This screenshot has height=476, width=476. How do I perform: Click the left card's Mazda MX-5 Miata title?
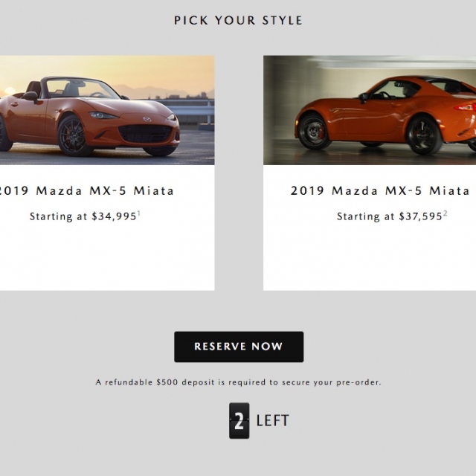pyautogui.click(x=86, y=191)
